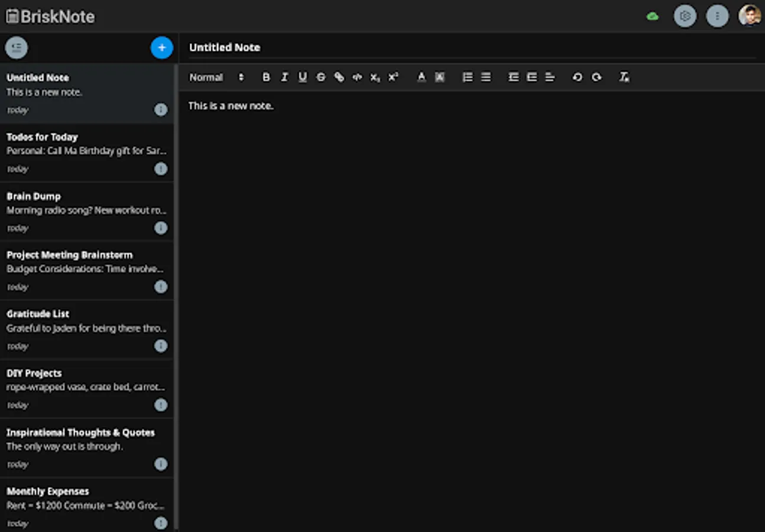The image size is (765, 532).
Task: Check cloud sync status icon
Action: click(652, 16)
